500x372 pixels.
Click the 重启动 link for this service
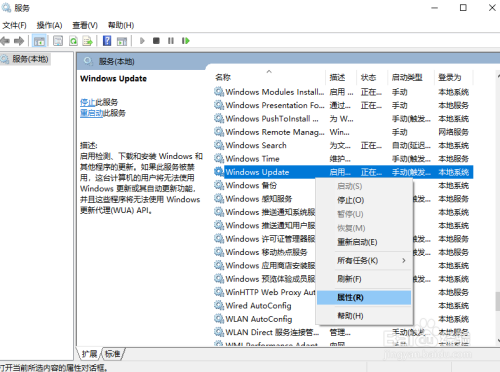click(x=91, y=113)
